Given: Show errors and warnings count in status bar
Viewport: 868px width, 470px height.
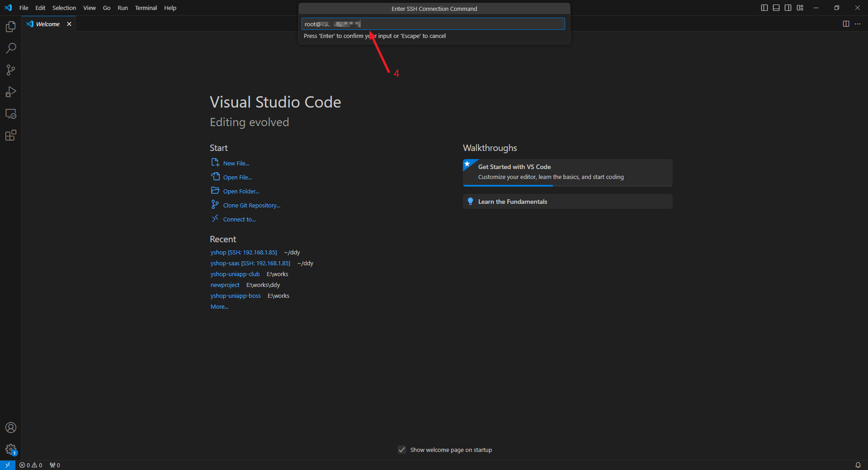Looking at the screenshot, I should (x=31, y=465).
